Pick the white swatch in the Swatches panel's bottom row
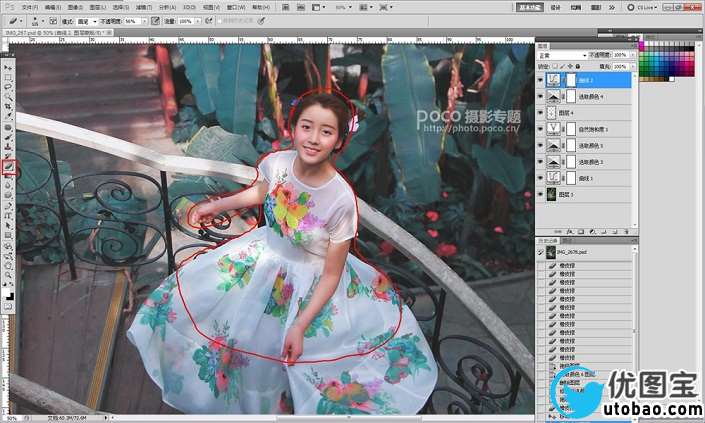 (x=672, y=79)
